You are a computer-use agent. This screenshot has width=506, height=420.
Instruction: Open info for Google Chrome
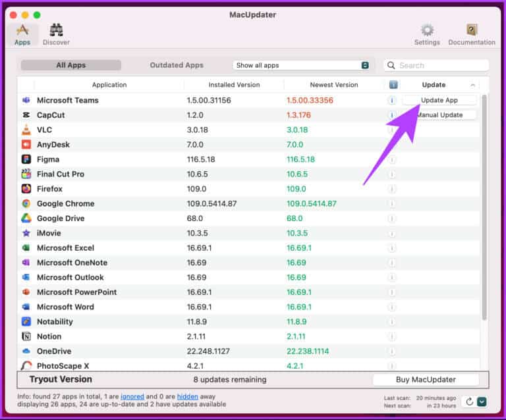392,203
